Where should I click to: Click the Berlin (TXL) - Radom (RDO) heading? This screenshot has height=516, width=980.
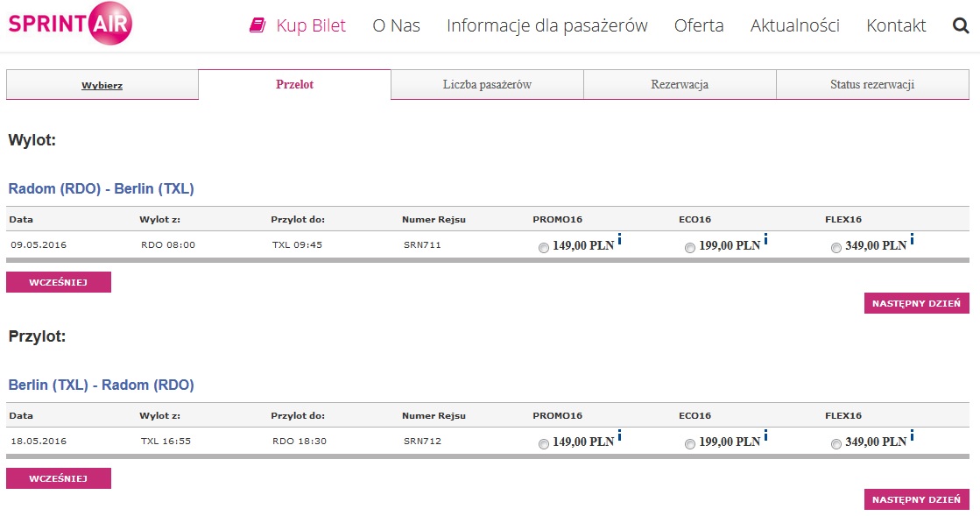click(x=102, y=385)
